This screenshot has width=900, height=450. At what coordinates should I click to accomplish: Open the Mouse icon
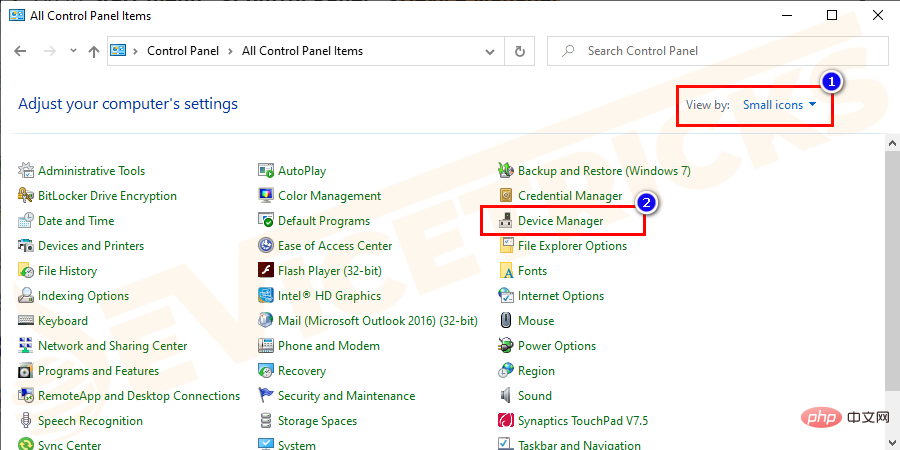506,320
